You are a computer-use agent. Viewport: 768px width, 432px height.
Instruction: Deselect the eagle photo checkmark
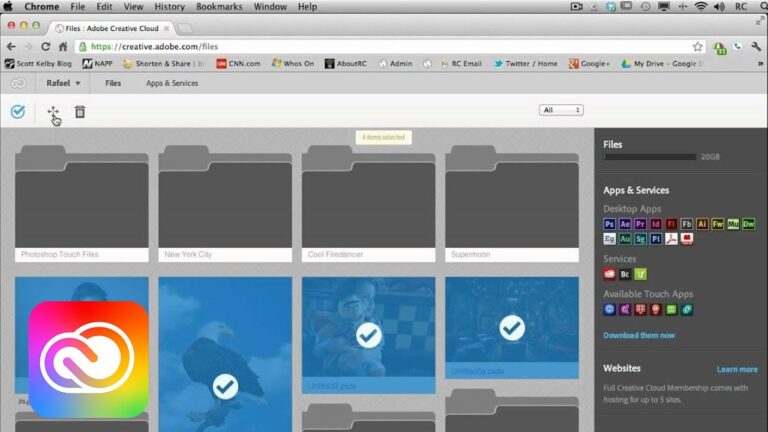(225, 386)
